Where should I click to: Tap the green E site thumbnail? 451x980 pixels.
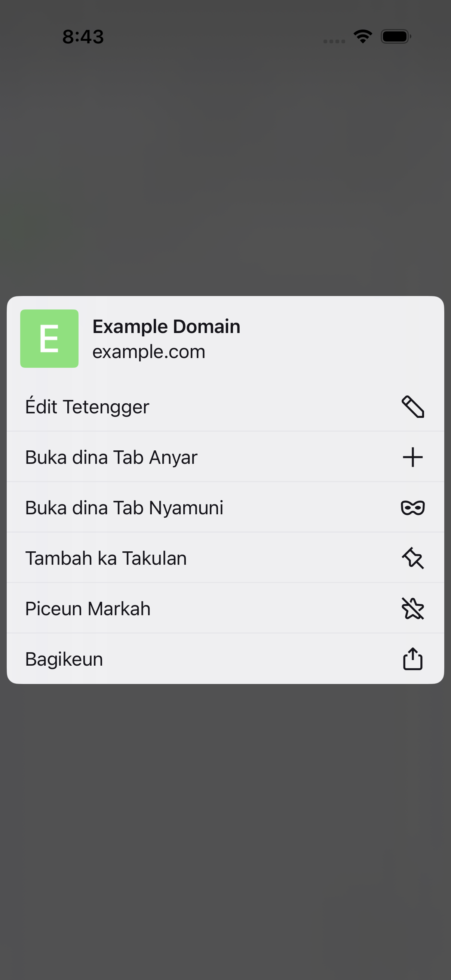click(49, 339)
